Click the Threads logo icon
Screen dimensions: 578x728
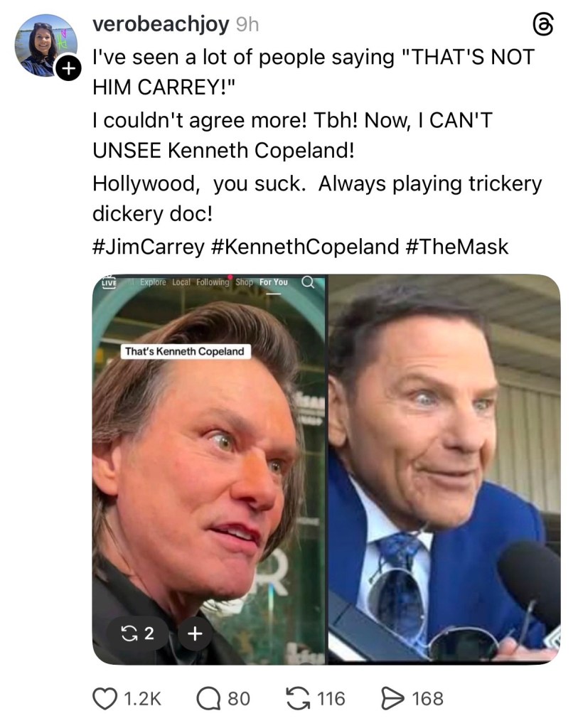(542, 26)
